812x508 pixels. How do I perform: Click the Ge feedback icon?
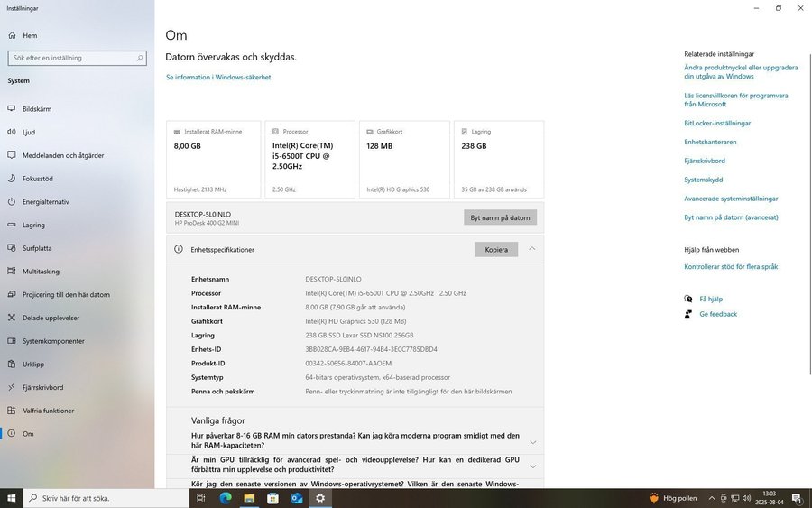(x=688, y=314)
